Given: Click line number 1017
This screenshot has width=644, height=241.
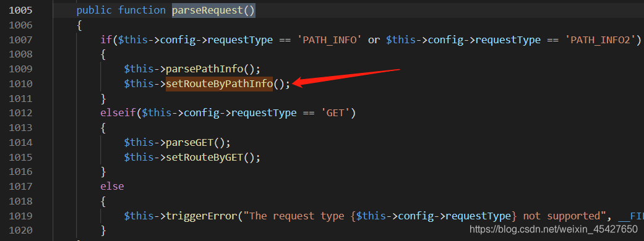Looking at the screenshot, I should click(20, 187).
